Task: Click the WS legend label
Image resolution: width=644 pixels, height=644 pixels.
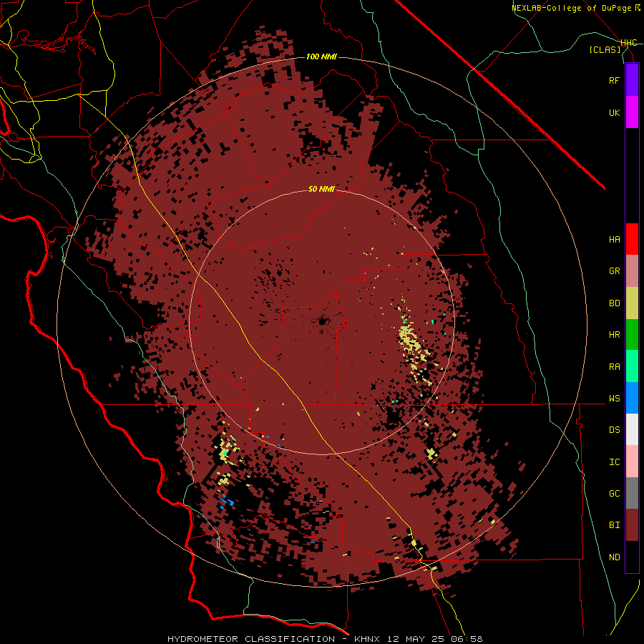Action: tap(615, 399)
